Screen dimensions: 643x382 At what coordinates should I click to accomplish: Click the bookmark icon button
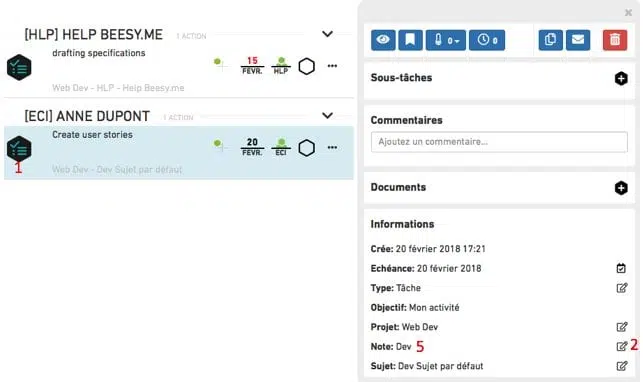click(x=410, y=40)
